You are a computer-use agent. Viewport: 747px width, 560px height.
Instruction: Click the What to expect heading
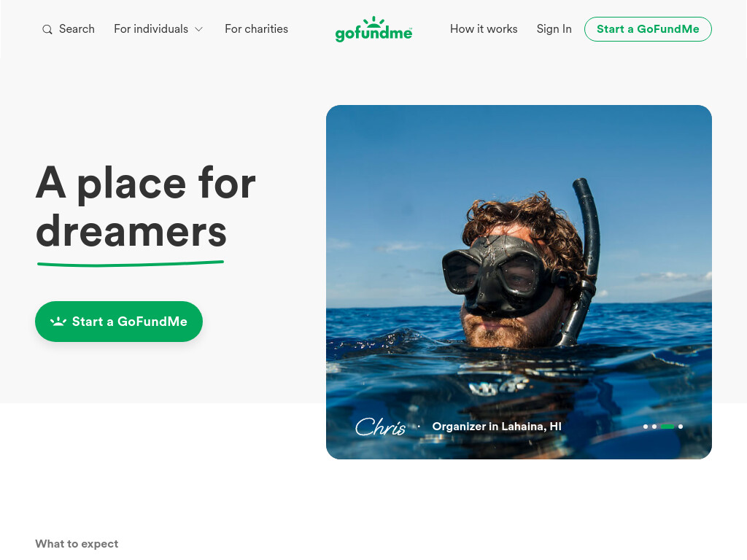pos(77,544)
